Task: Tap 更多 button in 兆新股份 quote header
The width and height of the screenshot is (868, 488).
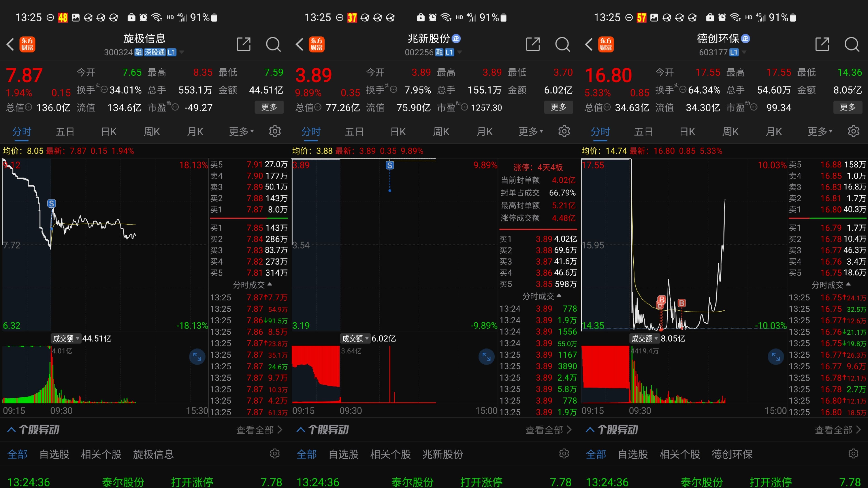Action: tap(558, 107)
